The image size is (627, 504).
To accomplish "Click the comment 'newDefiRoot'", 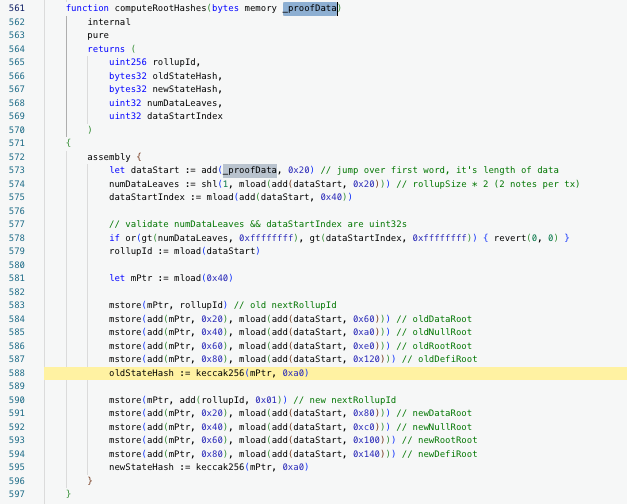I will click(447, 454).
